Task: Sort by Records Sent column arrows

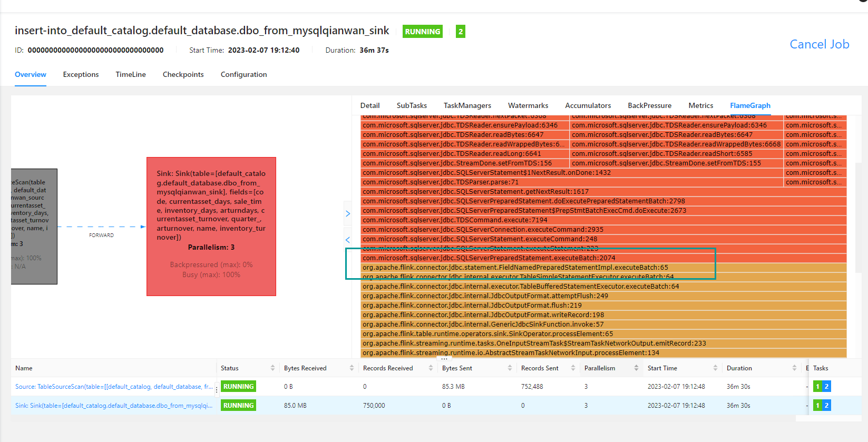Action: [x=573, y=368]
